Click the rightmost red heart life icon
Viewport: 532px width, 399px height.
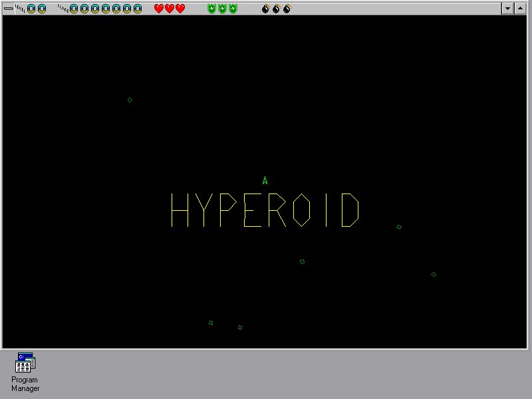point(180,9)
